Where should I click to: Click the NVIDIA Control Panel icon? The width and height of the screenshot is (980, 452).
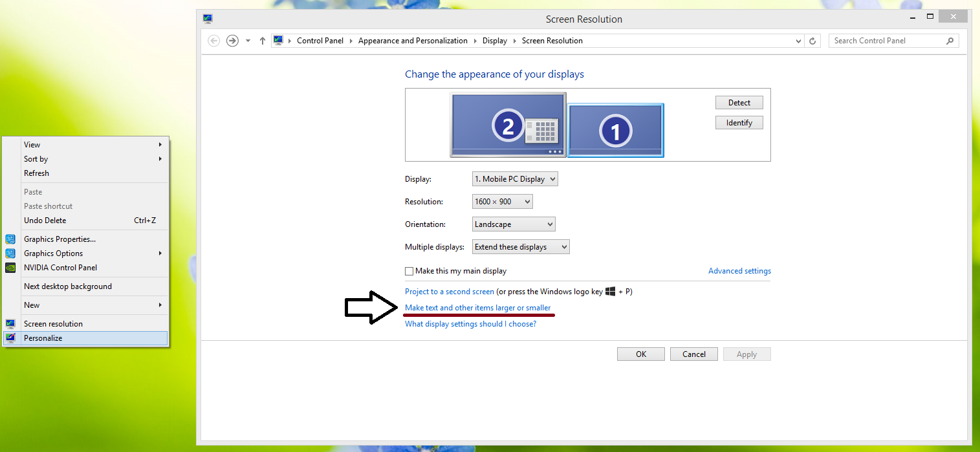(x=10, y=268)
